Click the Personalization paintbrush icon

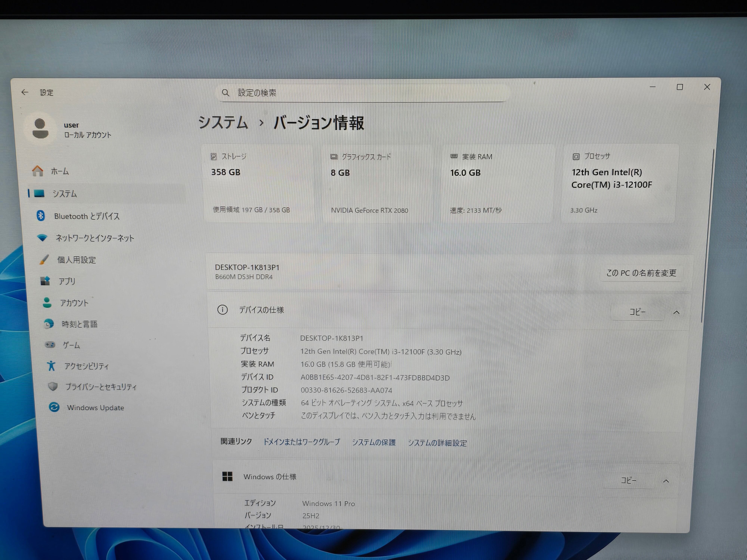44,260
